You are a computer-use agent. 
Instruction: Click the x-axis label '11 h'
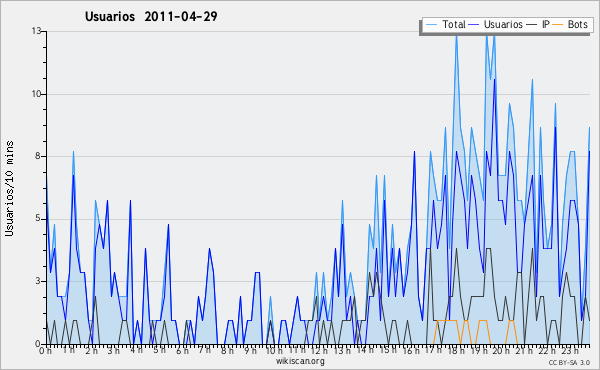[297, 350]
